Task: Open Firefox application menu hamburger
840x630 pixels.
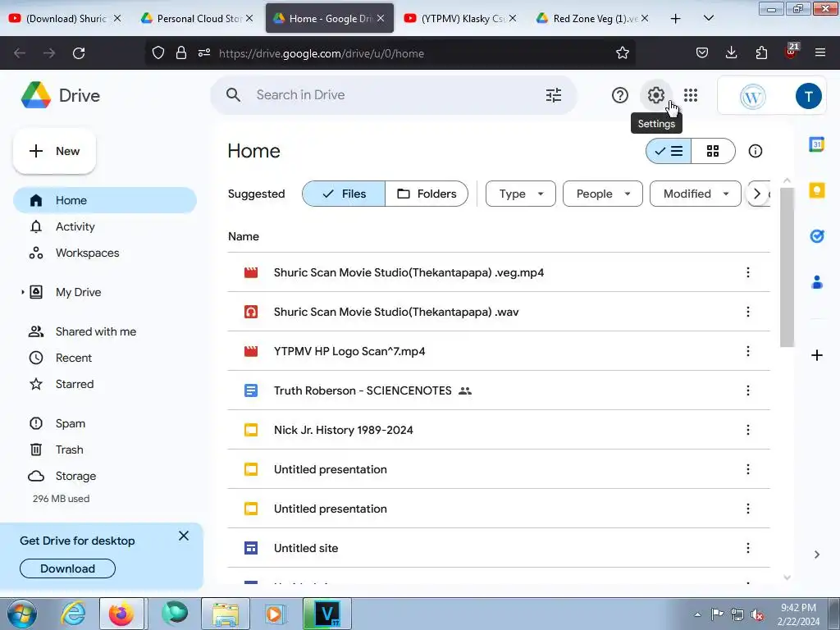Action: (819, 52)
